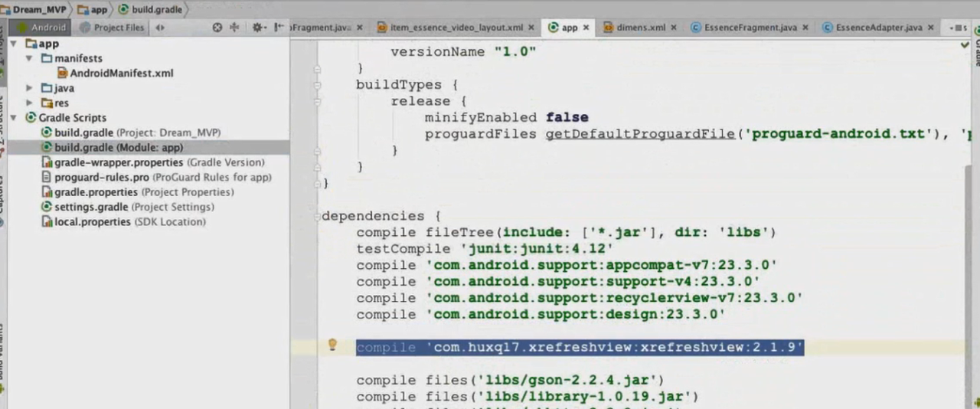Show hidden editor tabs dropdown
The width and height of the screenshot is (980, 409).
958,28
